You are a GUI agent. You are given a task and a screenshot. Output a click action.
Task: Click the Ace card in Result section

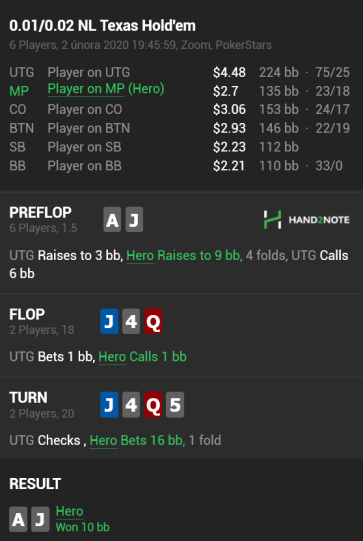[x=18, y=519]
